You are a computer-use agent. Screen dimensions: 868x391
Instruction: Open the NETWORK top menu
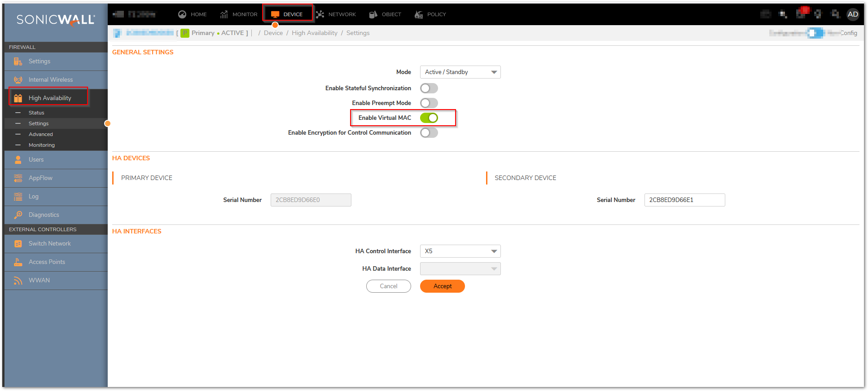[336, 14]
